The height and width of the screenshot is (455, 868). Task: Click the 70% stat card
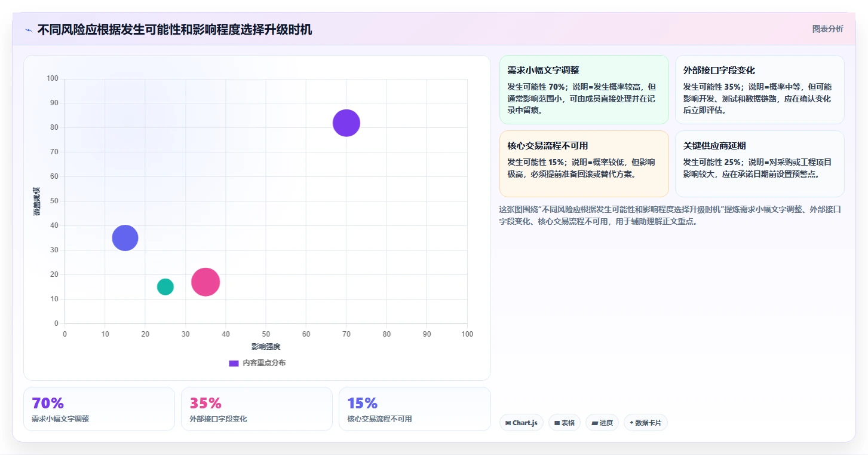(x=99, y=409)
